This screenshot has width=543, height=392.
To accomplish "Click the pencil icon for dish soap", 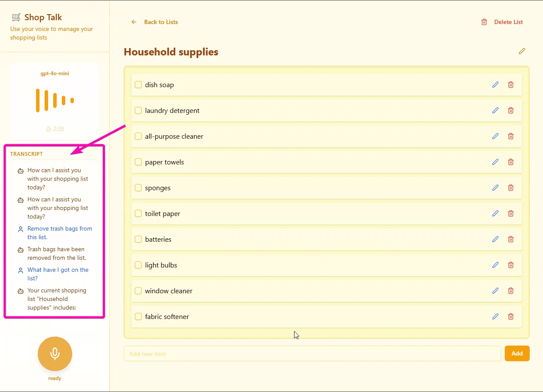I will pos(495,85).
